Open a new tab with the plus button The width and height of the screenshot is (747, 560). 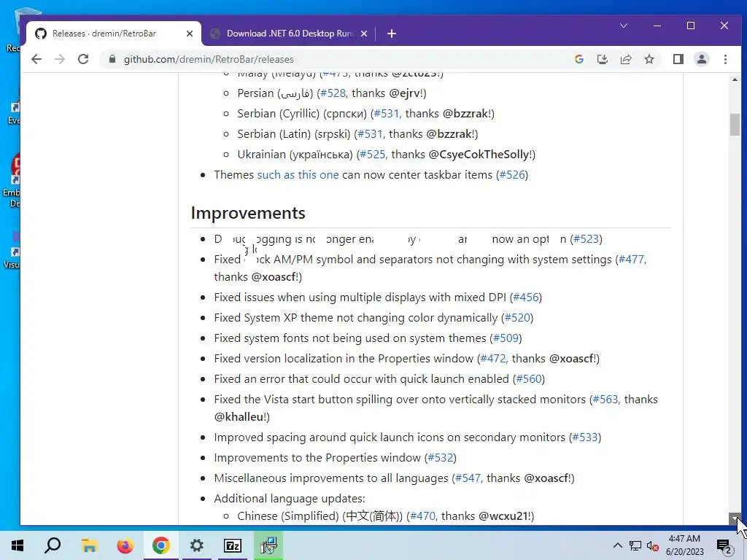click(392, 34)
